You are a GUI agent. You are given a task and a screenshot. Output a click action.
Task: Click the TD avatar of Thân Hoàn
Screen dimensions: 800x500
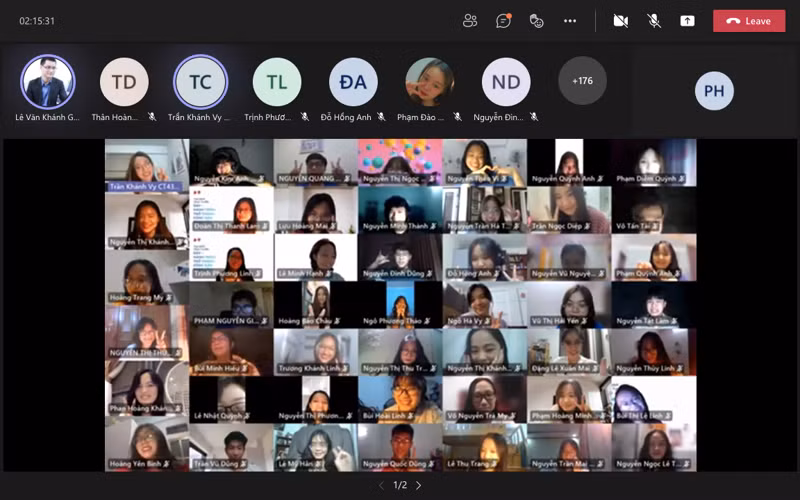124,82
